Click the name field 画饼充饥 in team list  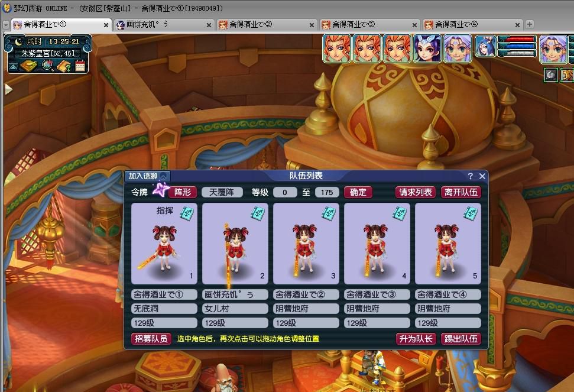[235, 294]
